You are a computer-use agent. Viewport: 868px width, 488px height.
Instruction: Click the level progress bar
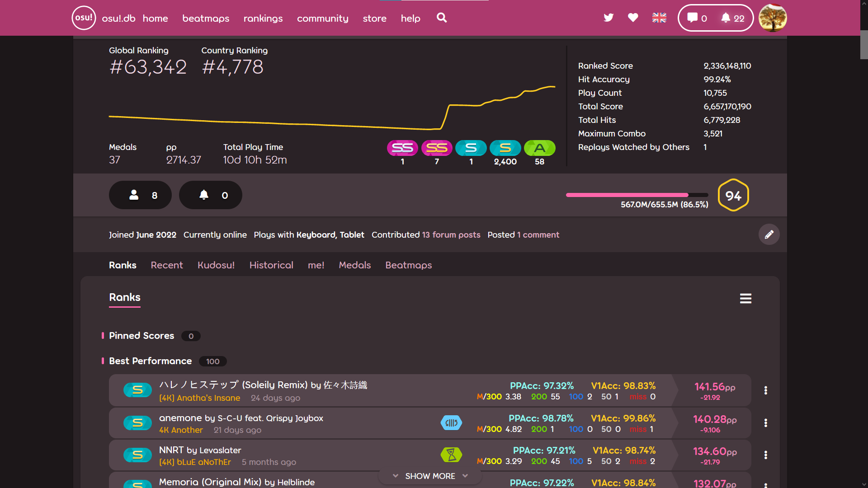637,195
